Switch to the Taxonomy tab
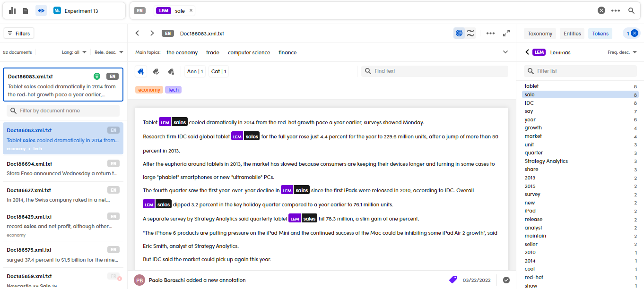 pyautogui.click(x=540, y=34)
